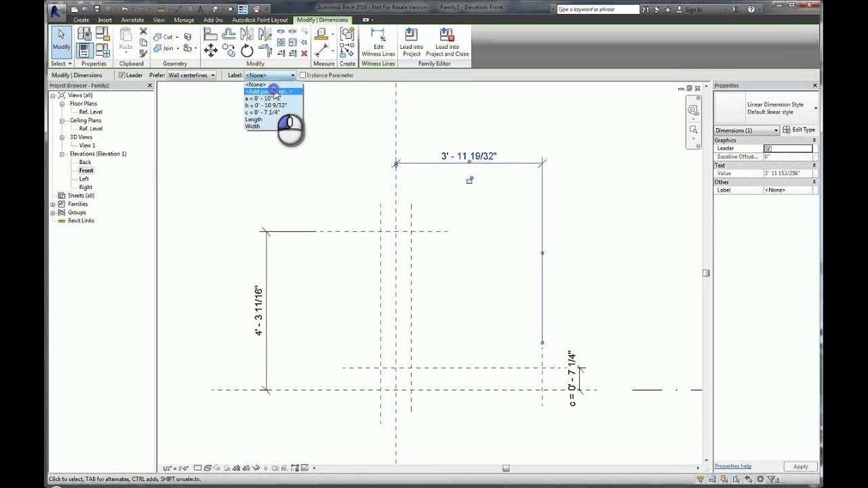Click Apply in the Properties palette
The image size is (868, 488).
click(x=800, y=466)
